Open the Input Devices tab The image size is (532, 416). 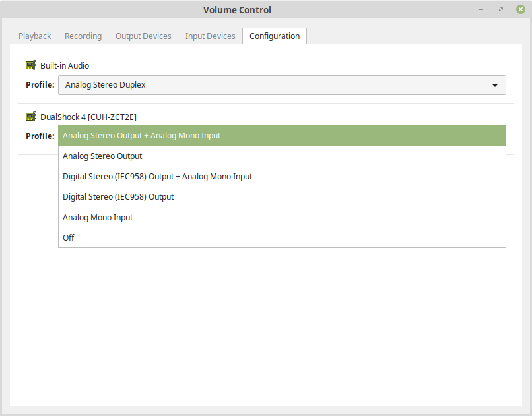coord(210,36)
